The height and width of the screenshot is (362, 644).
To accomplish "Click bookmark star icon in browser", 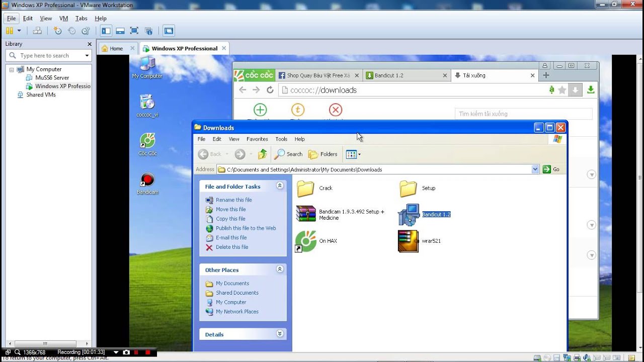I will [x=562, y=90].
